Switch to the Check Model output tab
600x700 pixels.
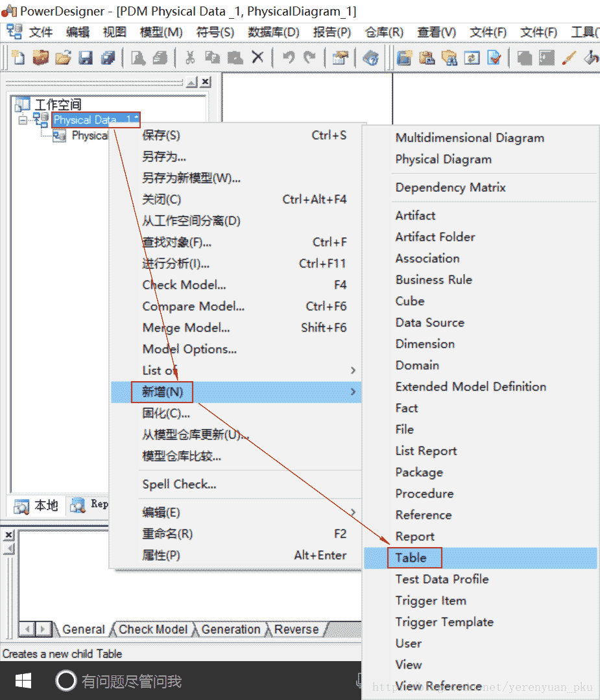pyautogui.click(x=153, y=629)
